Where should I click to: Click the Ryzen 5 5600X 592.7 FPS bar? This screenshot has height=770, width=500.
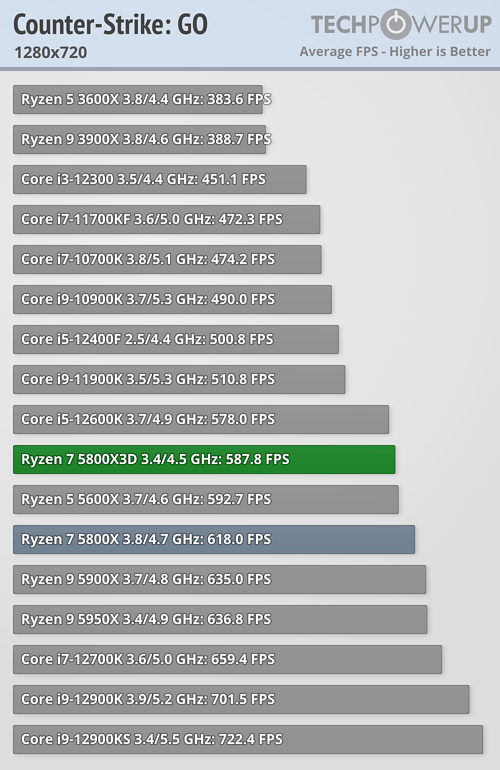pos(206,500)
